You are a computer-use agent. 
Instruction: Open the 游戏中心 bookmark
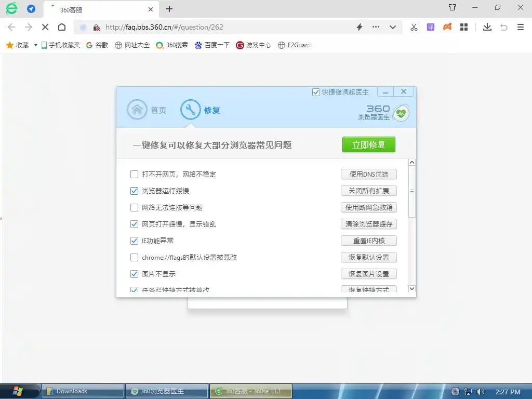(254, 45)
